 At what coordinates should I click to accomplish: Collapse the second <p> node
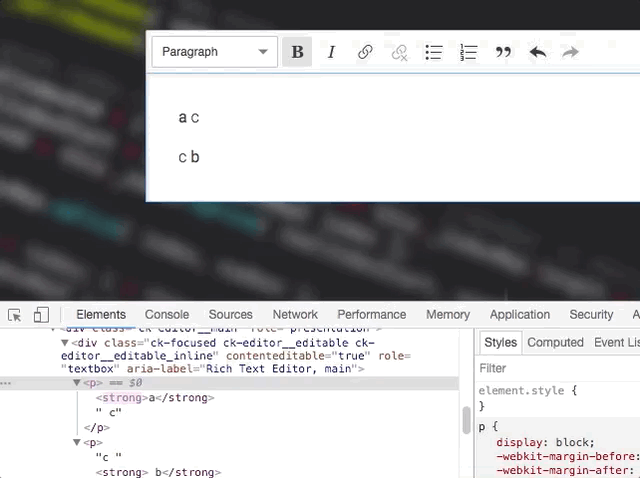click(76, 442)
